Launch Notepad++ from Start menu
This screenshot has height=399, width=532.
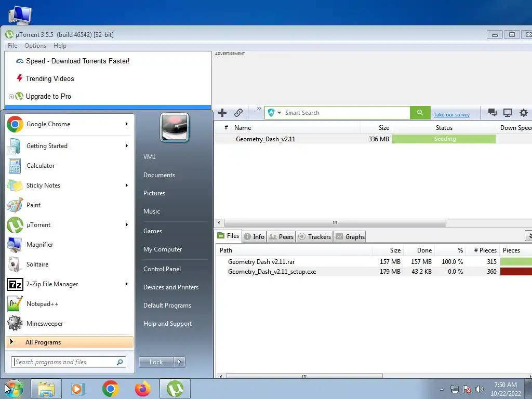(69, 303)
